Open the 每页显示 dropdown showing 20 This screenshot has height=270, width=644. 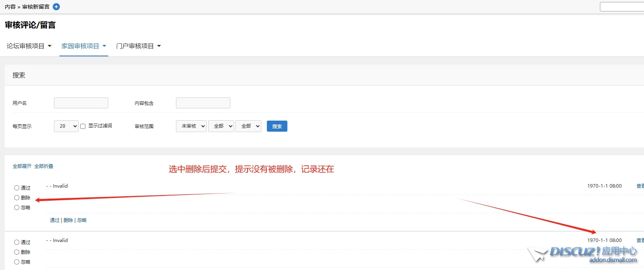pyautogui.click(x=66, y=126)
